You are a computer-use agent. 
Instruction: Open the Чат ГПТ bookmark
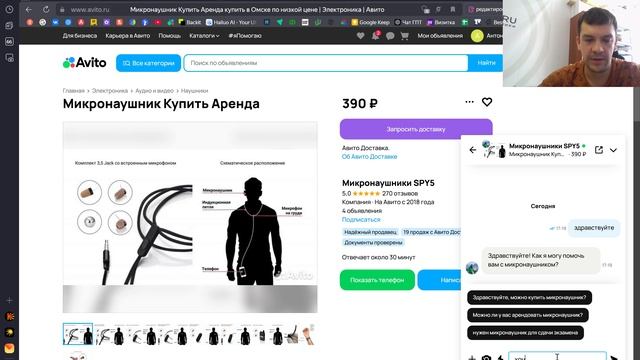(x=408, y=22)
